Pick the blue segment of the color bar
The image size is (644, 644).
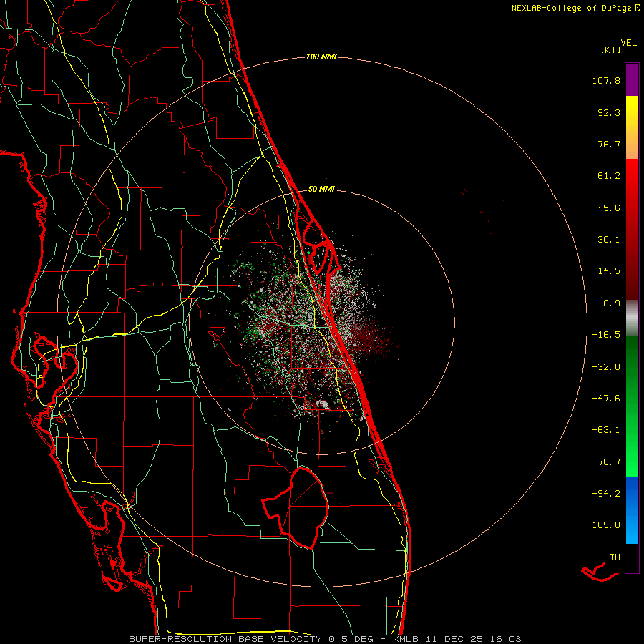tap(632, 510)
